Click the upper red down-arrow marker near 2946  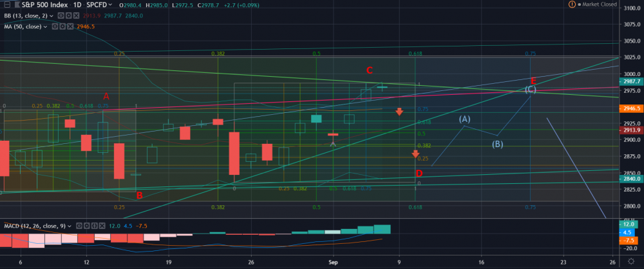(399, 112)
